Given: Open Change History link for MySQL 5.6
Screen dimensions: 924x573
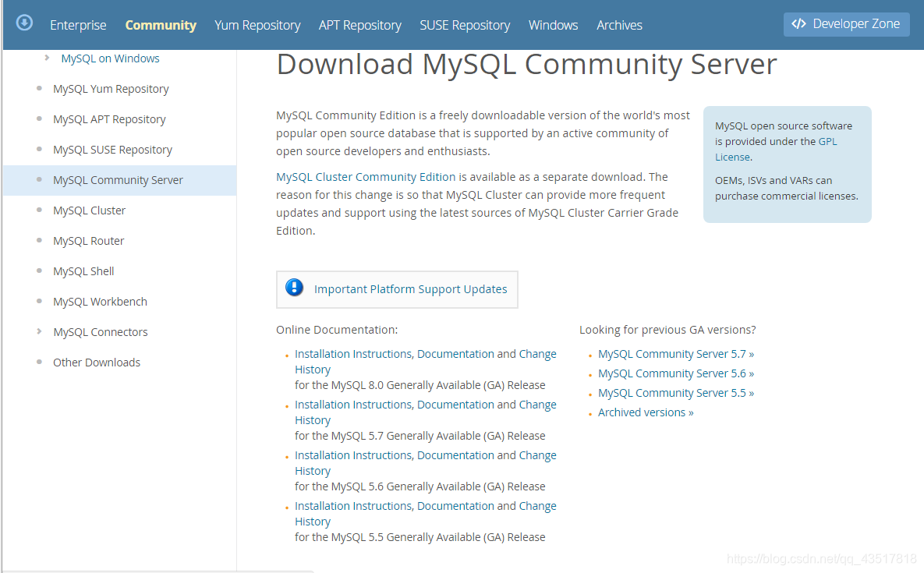Looking at the screenshot, I should (x=426, y=463).
